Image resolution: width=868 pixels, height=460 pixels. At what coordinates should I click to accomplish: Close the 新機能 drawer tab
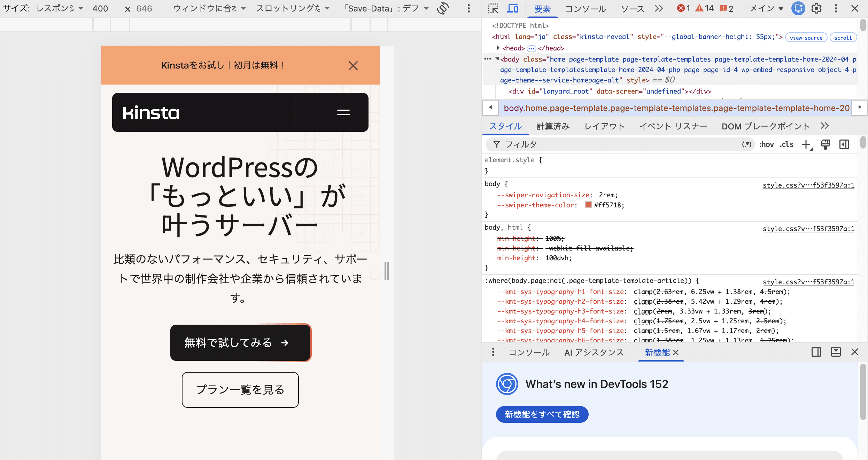(x=676, y=352)
